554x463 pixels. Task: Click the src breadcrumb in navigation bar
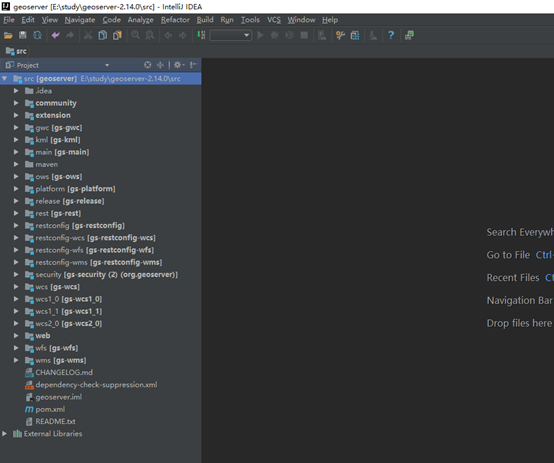tap(17, 51)
